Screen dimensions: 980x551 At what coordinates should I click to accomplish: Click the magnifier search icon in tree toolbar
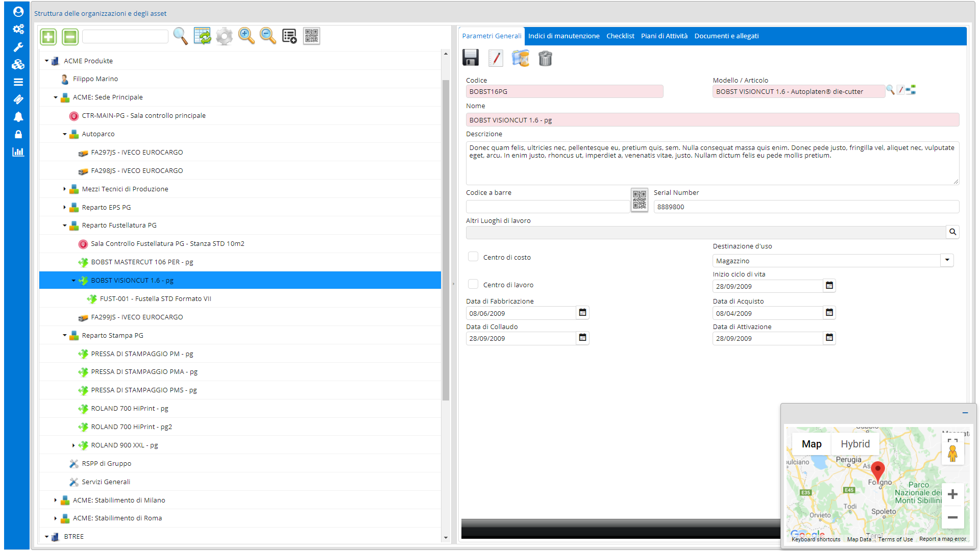(180, 36)
